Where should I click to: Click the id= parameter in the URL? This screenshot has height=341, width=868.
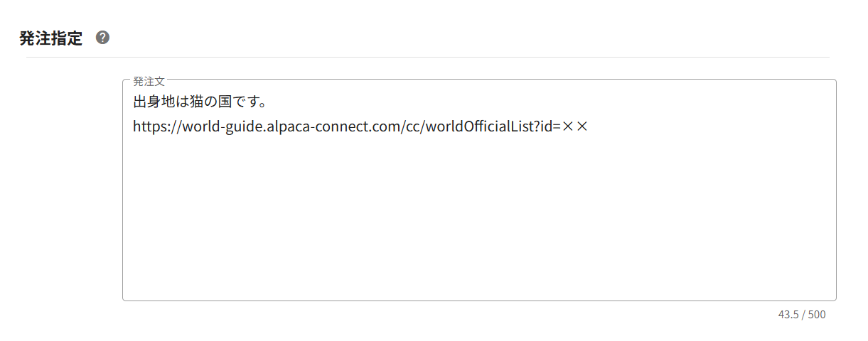pyautogui.click(x=551, y=127)
